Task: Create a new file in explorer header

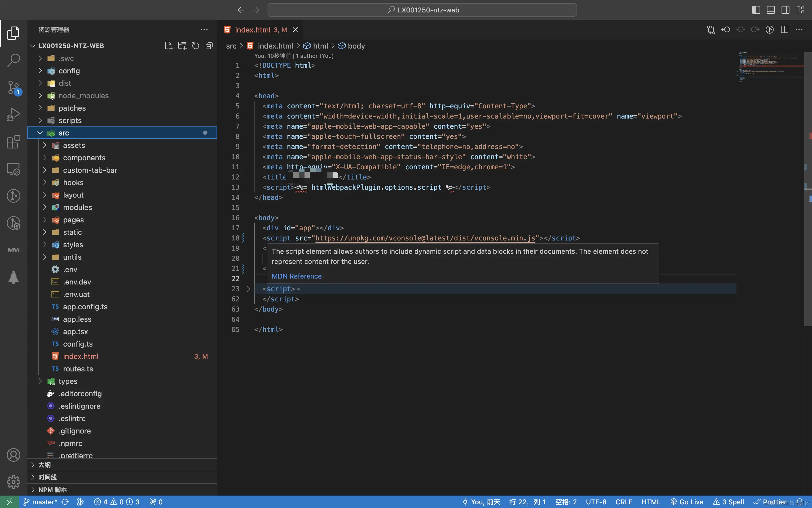Action: [169, 46]
